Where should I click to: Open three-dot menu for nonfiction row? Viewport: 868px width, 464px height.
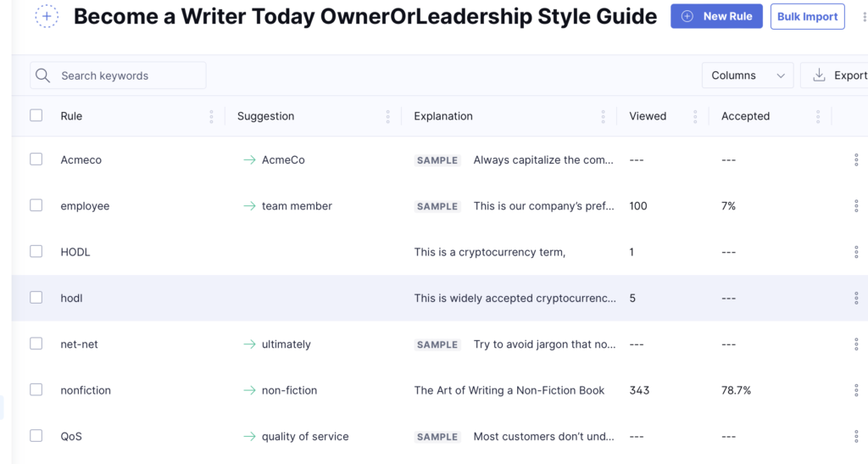[x=856, y=390]
